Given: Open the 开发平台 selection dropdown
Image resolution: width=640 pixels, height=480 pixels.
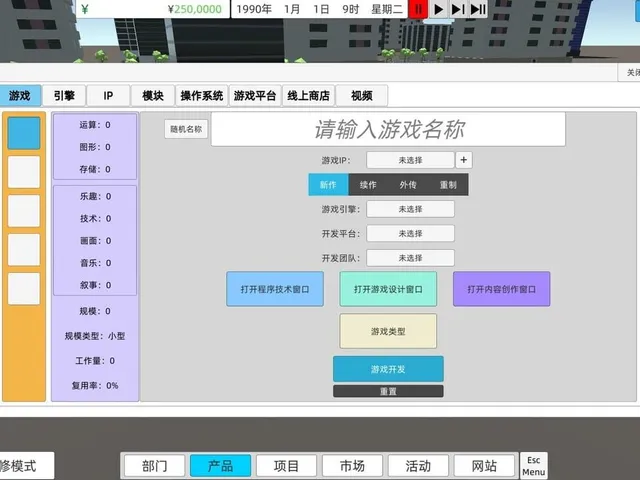Looking at the screenshot, I should point(410,233).
